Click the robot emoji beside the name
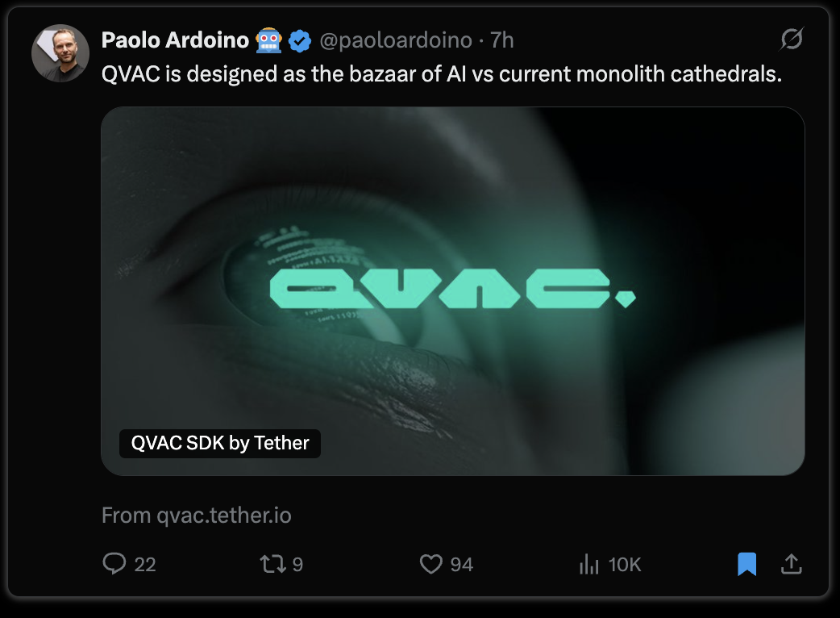This screenshot has width=840, height=618. (269, 40)
